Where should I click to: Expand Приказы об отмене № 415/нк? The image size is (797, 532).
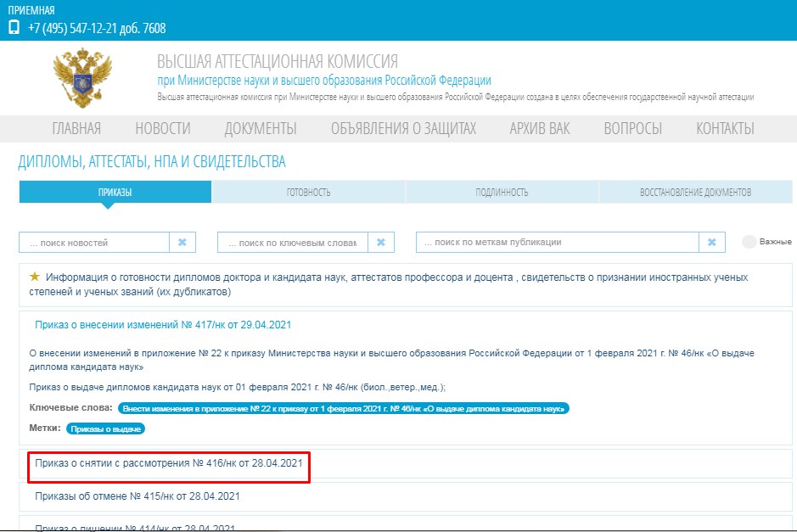[x=138, y=496]
